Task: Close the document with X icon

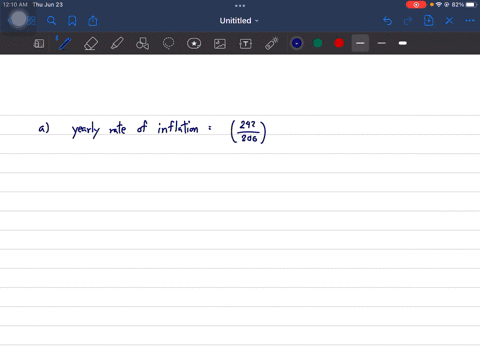Action: [449, 21]
